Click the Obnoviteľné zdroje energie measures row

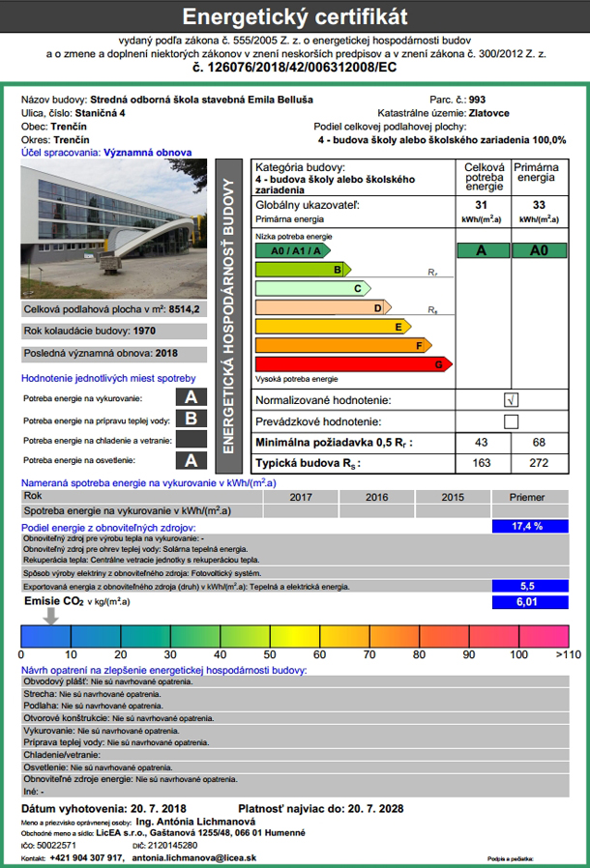[295, 779]
